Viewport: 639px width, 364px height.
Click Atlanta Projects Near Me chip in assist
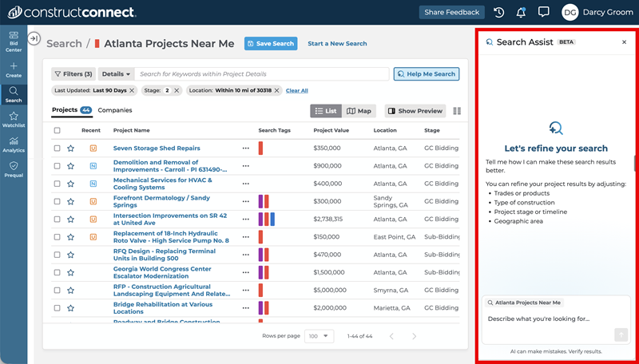click(x=524, y=303)
